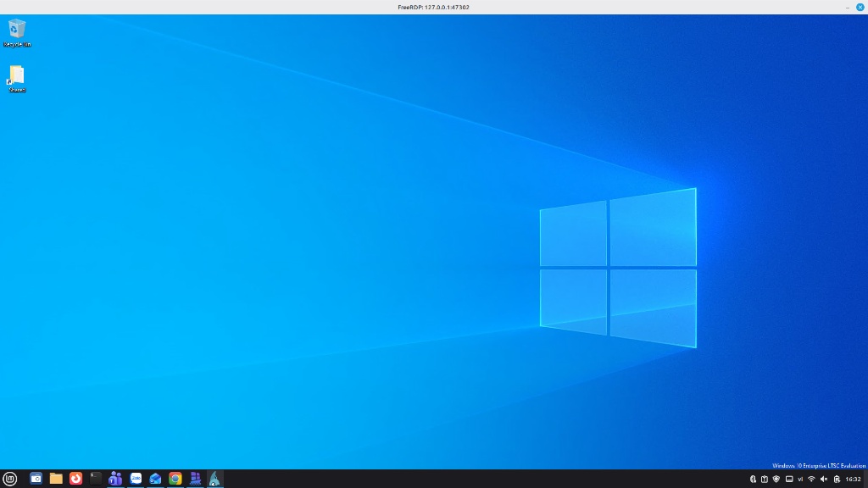Select the shark fin app in the taskbar
The width and height of the screenshot is (868, 488).
[214, 479]
